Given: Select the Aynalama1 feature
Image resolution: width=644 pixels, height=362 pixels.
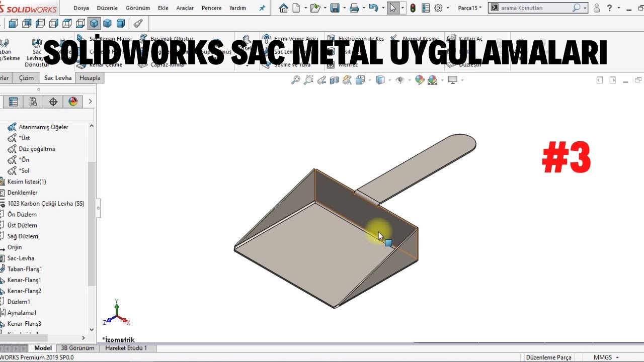Looking at the screenshot, I should click(x=22, y=313).
